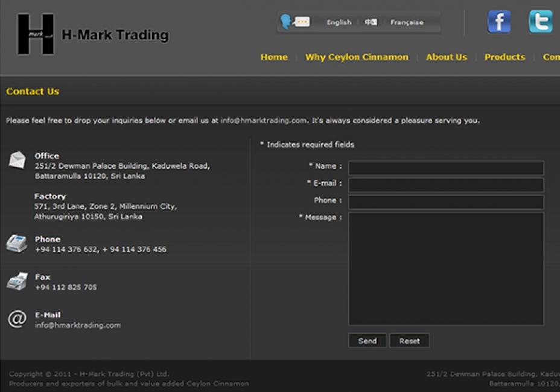Focus the Name input field
Screen dimensions: 560x392
coord(446,168)
